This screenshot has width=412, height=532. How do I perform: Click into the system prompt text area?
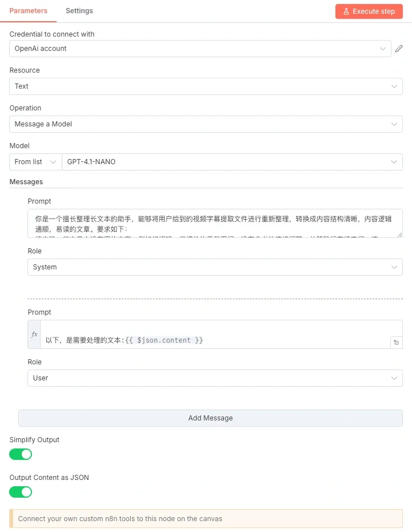pyautogui.click(x=215, y=223)
